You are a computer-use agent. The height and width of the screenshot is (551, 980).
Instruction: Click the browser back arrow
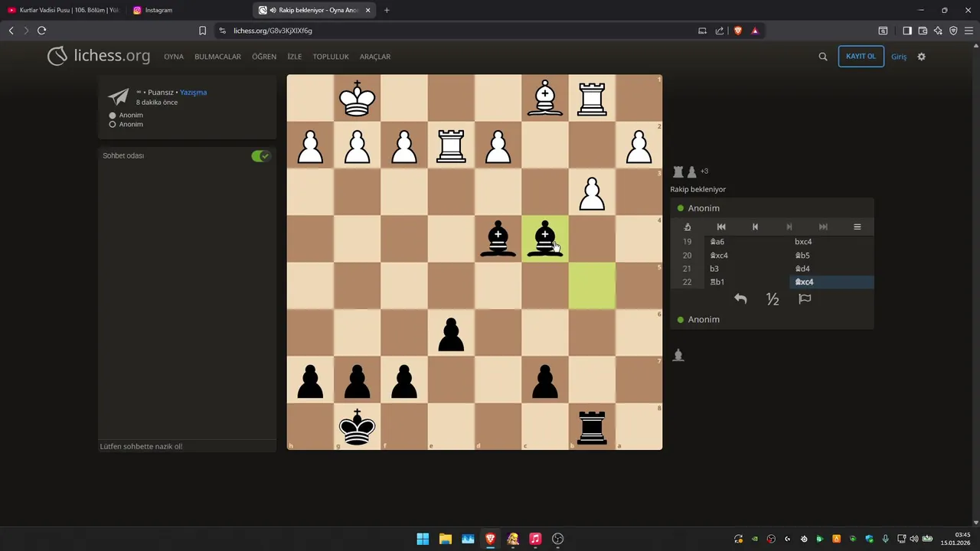click(11, 31)
